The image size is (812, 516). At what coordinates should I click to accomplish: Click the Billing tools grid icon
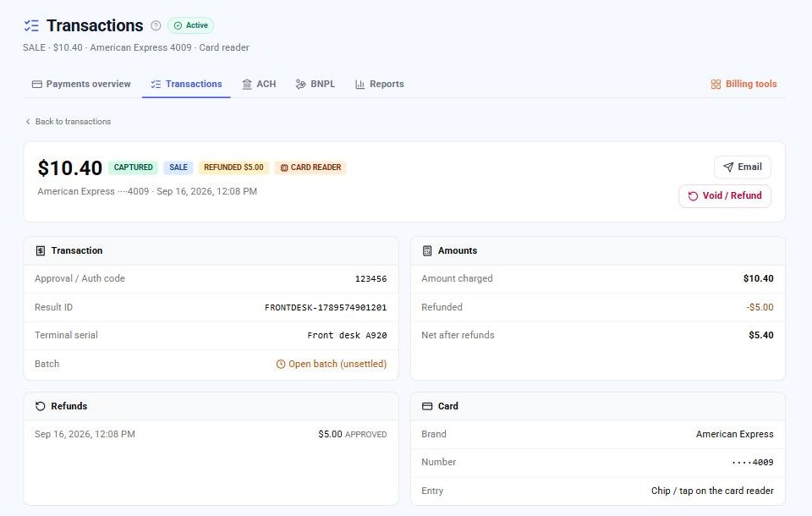716,84
